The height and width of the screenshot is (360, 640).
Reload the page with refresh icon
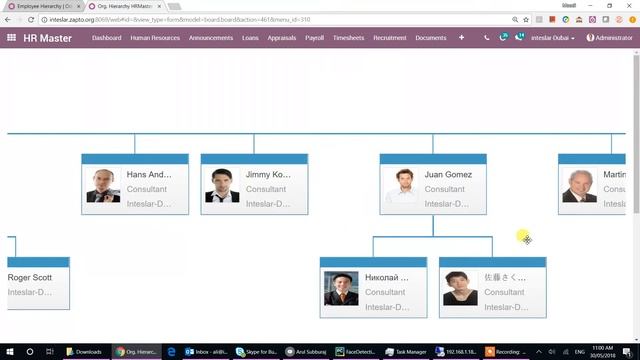point(31,20)
